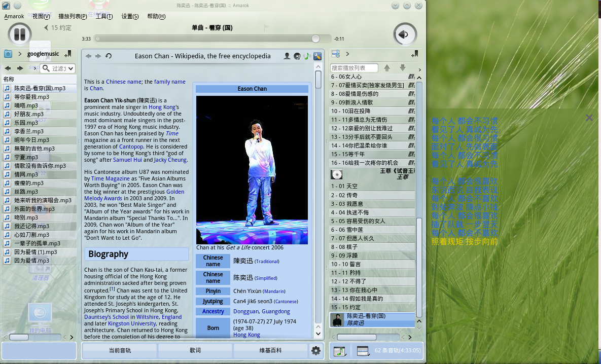Open the 帮助(H) menu
The image size is (601, 364).
point(156,16)
